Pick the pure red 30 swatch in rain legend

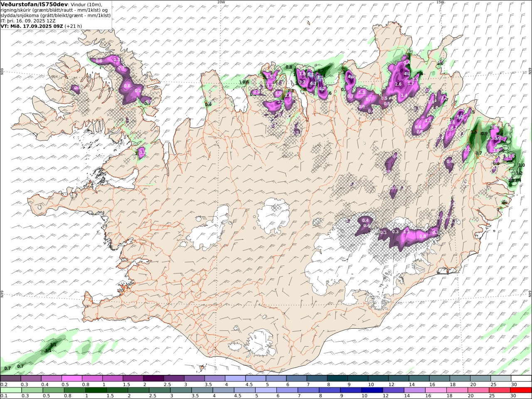pos(520,390)
